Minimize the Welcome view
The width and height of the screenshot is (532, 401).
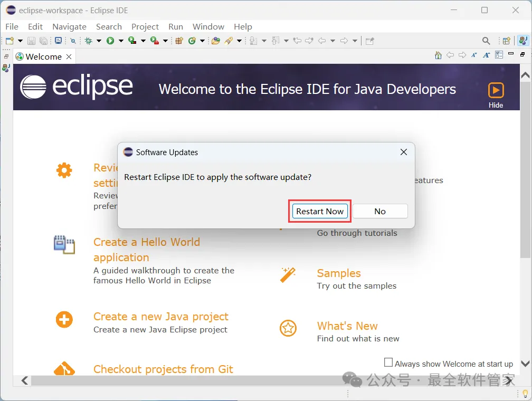[511, 54]
